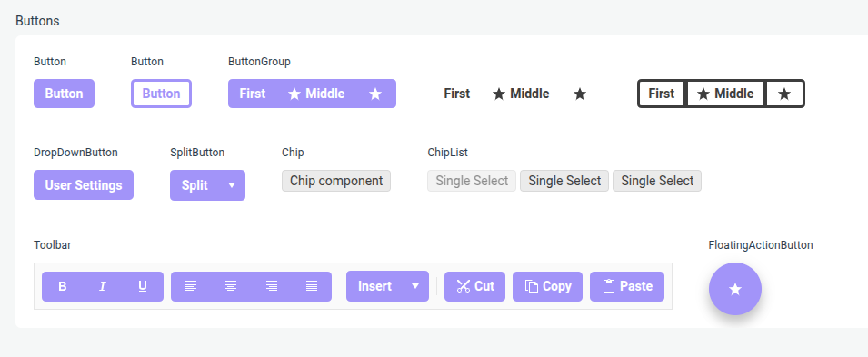Viewport: 868px width, 357px height.
Task: Toggle Underline formatting in the toolbar
Action: pos(143,286)
